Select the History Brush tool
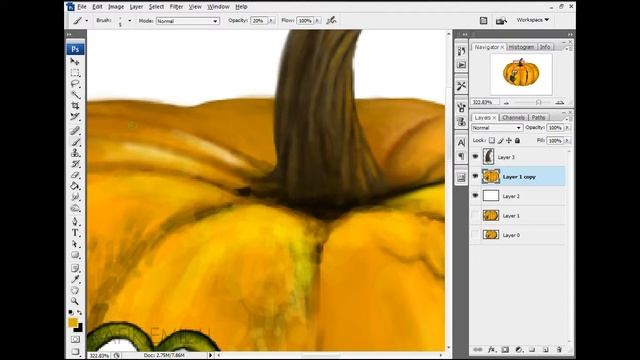Viewport: 640px width, 360px height. tap(75, 164)
